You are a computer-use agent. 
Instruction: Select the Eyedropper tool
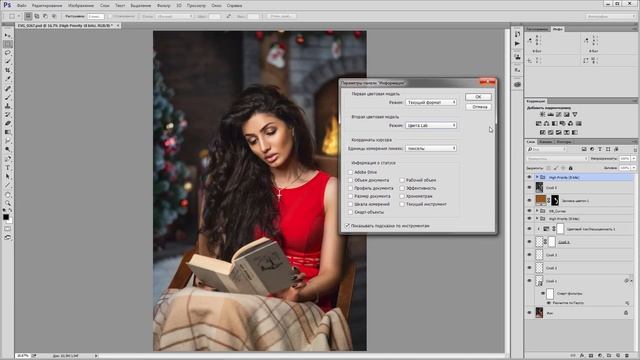[8, 79]
